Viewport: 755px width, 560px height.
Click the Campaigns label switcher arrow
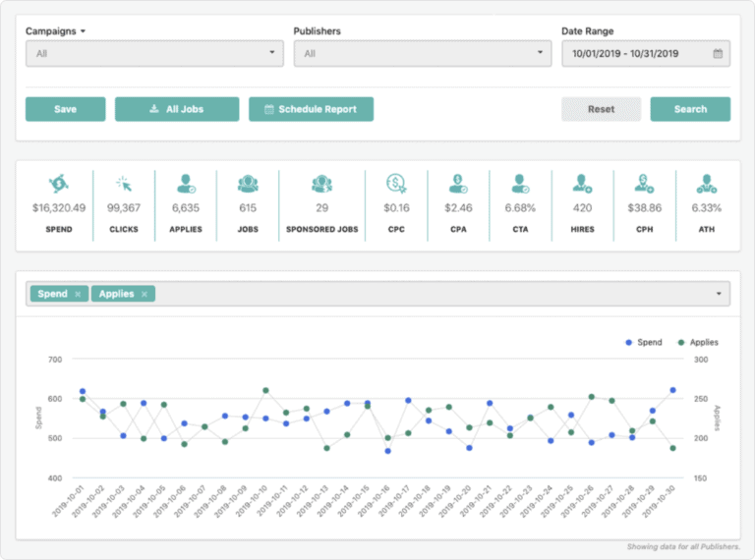[84, 31]
